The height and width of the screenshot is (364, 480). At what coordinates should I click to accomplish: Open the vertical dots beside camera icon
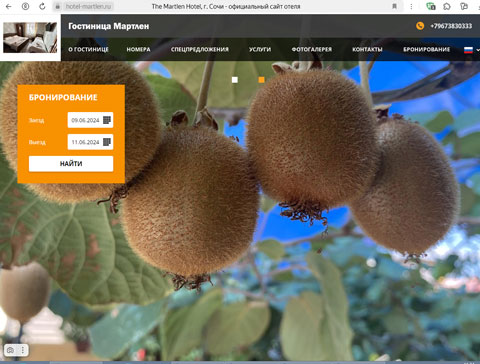pos(23,350)
